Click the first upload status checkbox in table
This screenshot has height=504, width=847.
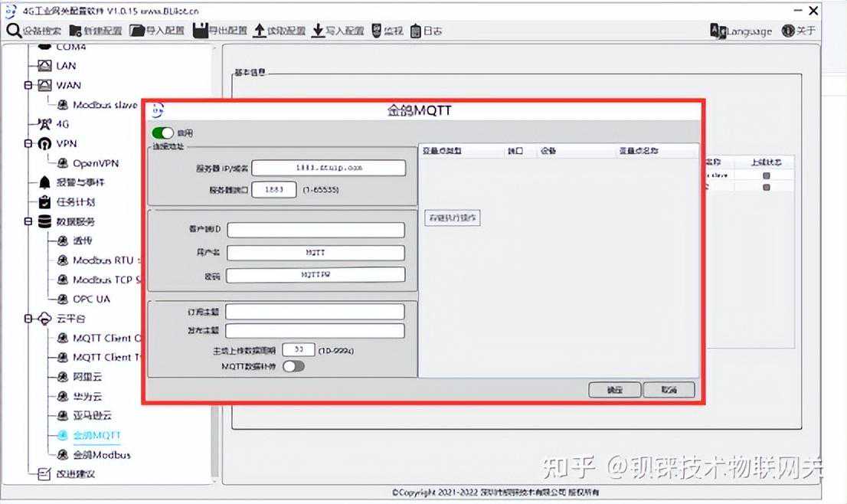pos(767,175)
